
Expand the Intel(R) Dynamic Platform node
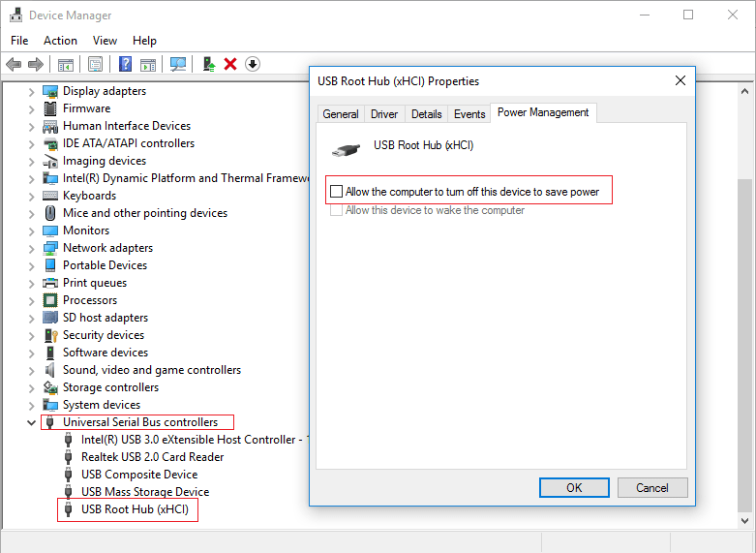[31, 179]
